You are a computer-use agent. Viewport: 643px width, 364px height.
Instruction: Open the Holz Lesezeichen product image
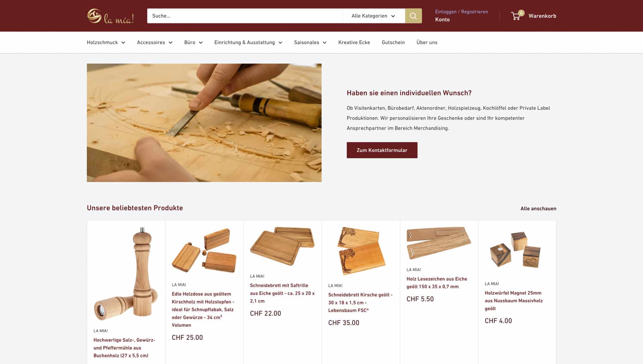pos(439,244)
